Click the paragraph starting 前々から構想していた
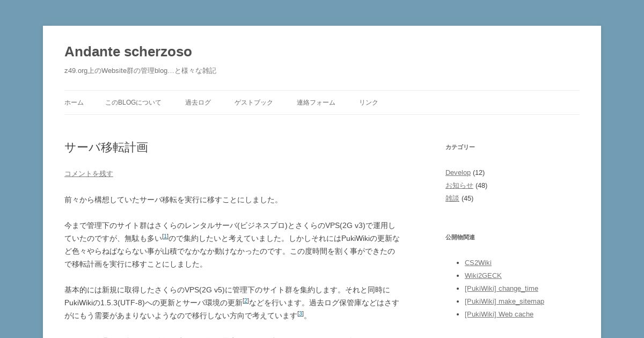 point(173,200)
